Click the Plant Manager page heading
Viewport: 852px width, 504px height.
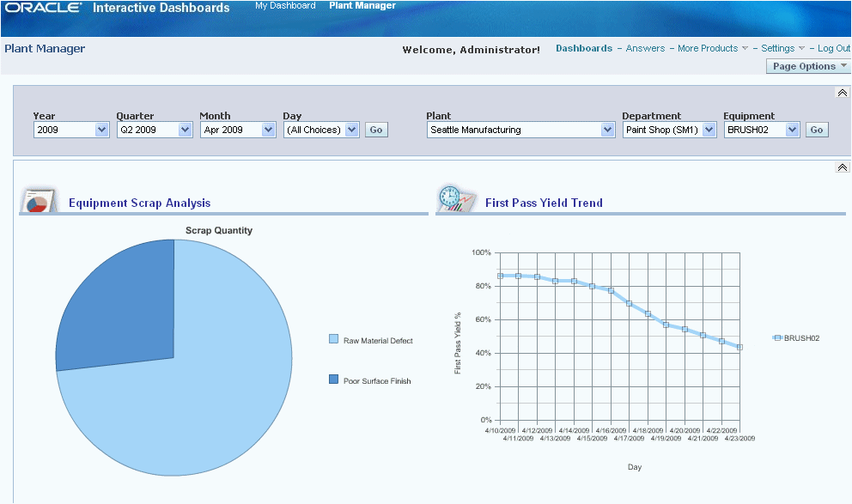45,48
